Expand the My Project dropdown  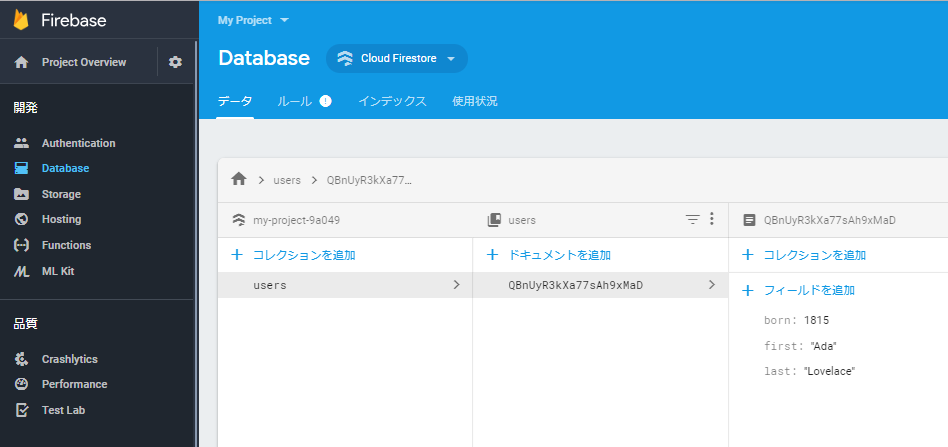[253, 20]
